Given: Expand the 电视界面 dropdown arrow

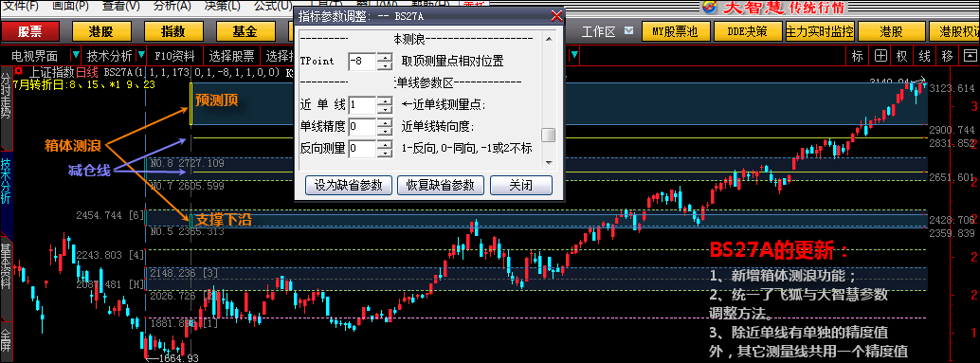Looking at the screenshot, I should [76, 56].
